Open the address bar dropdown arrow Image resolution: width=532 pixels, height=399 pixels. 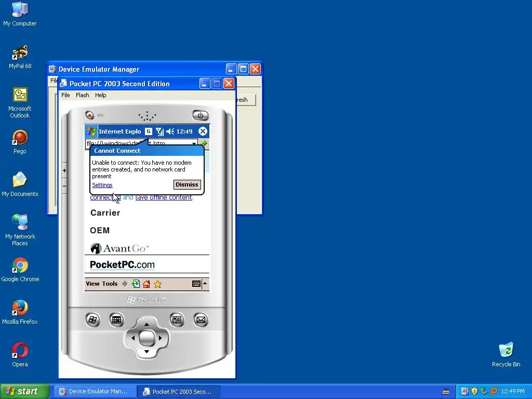[194, 143]
